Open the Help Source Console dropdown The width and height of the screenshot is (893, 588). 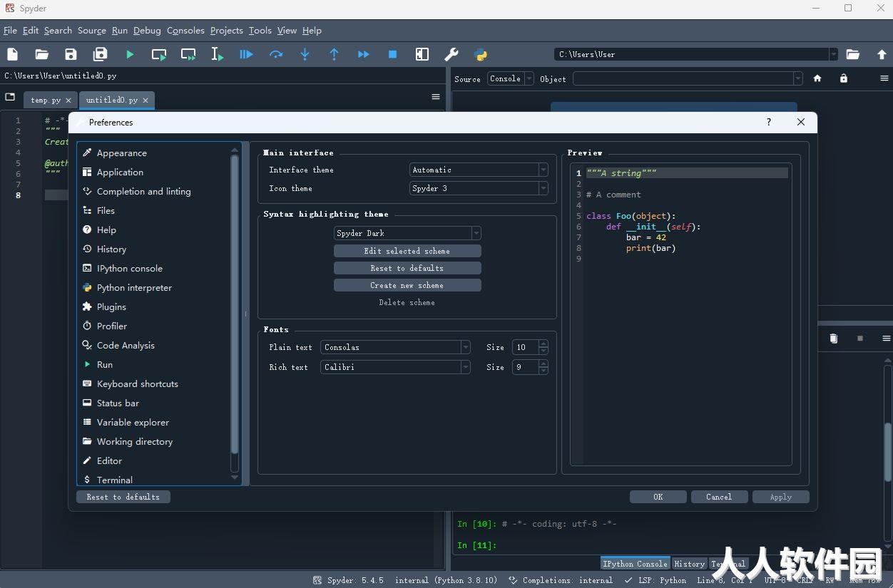click(x=510, y=78)
